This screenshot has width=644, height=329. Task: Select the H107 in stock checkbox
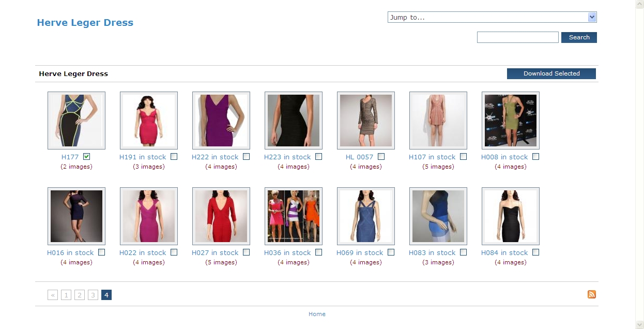click(x=463, y=156)
